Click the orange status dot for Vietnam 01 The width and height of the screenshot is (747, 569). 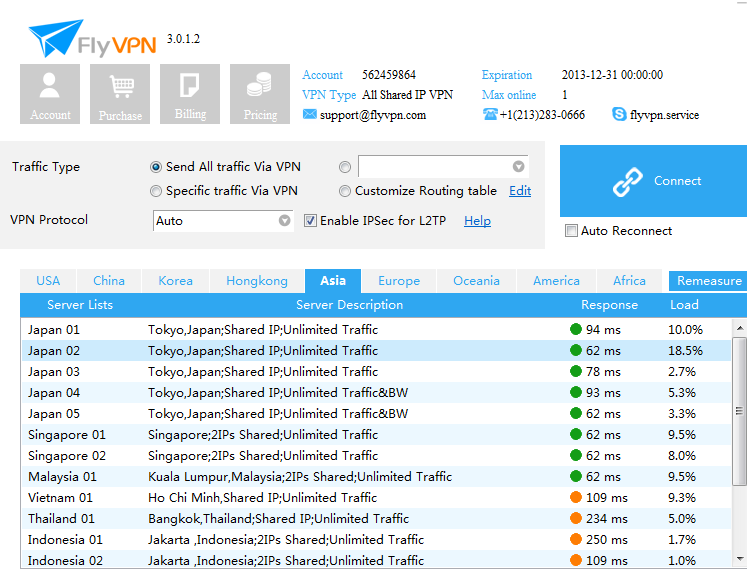tap(576, 497)
